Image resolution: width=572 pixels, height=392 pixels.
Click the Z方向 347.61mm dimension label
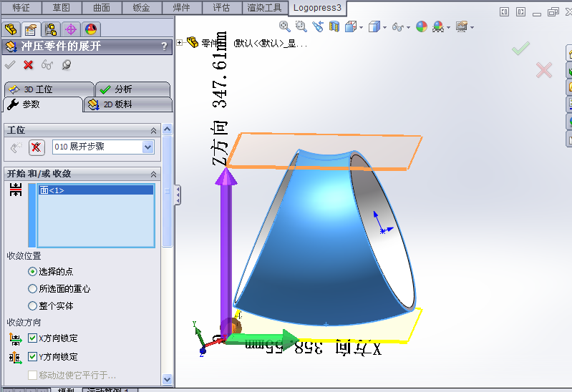[220, 99]
